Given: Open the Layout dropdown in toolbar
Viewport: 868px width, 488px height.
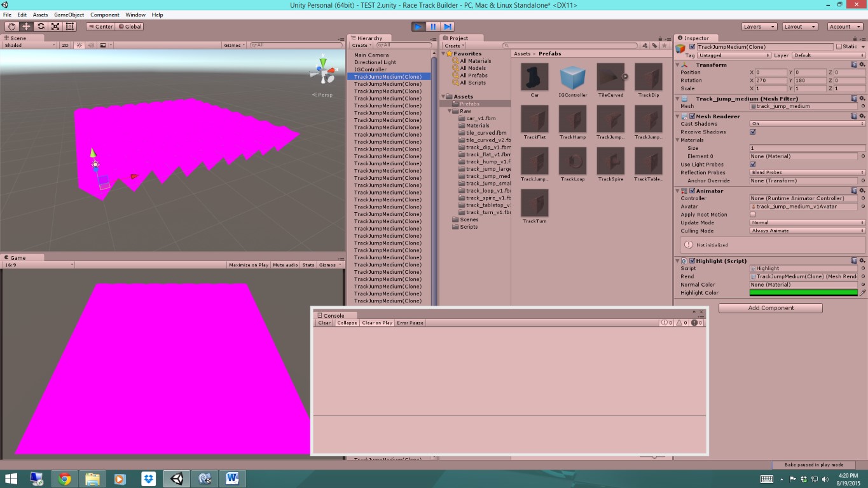Looking at the screenshot, I should 800,27.
